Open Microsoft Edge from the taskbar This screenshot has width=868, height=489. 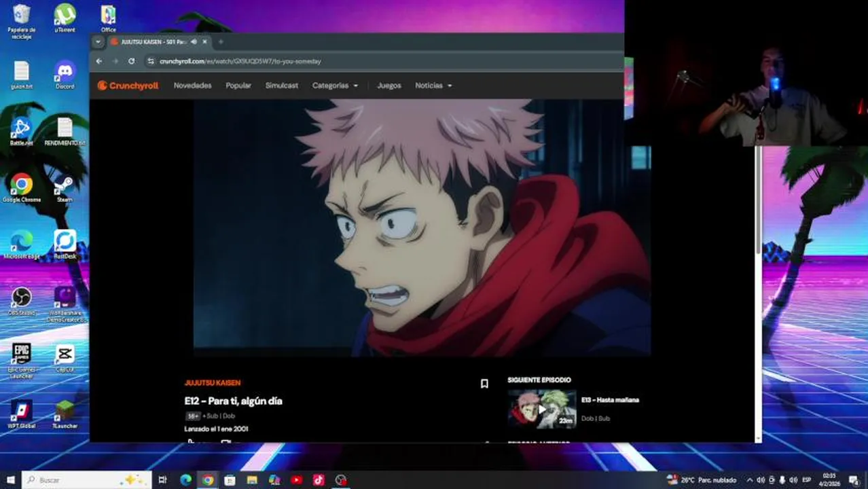tap(185, 480)
